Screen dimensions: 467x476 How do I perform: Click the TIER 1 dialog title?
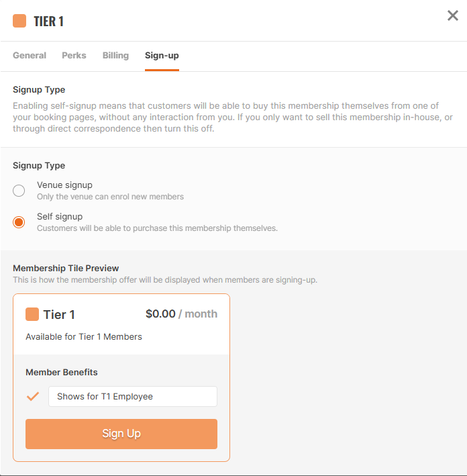point(48,21)
